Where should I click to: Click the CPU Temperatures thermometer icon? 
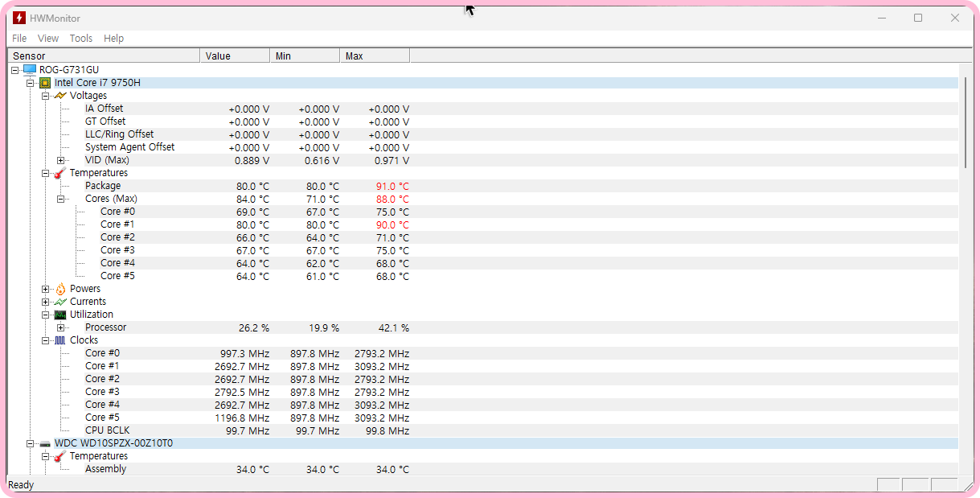point(60,173)
